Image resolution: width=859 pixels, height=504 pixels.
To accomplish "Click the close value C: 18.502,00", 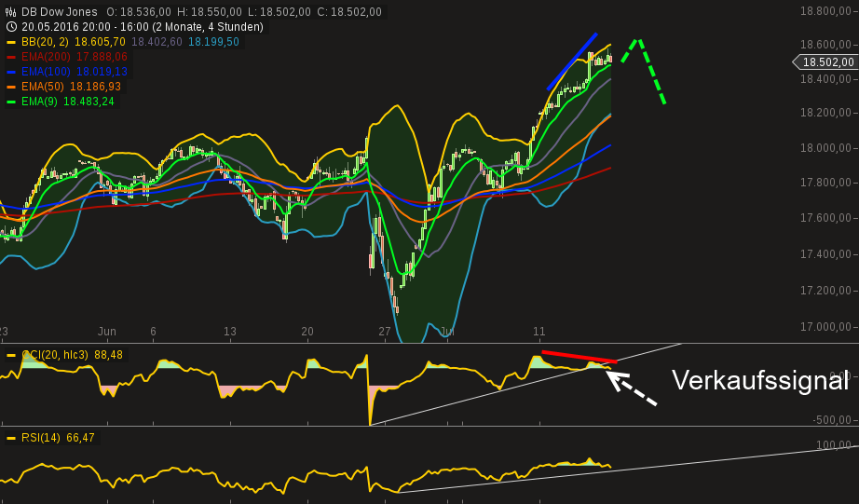I will (x=348, y=12).
